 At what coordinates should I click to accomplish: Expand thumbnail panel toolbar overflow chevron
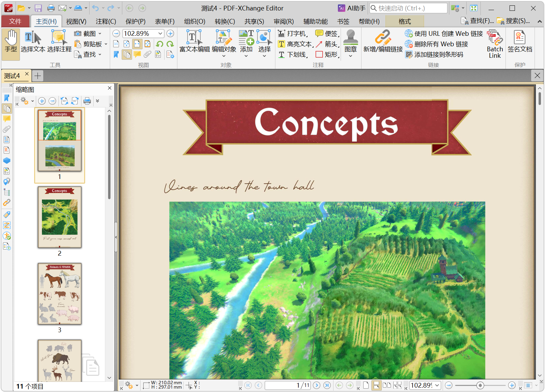tap(98, 101)
